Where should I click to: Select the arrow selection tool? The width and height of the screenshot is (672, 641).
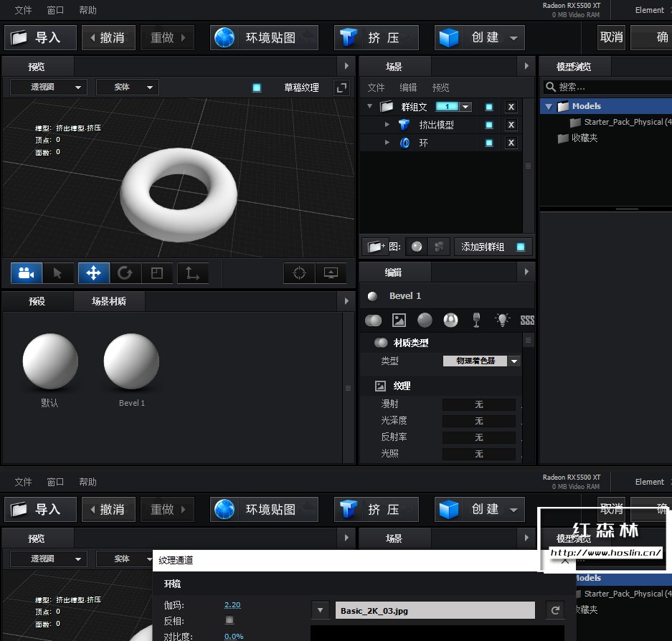(x=59, y=273)
